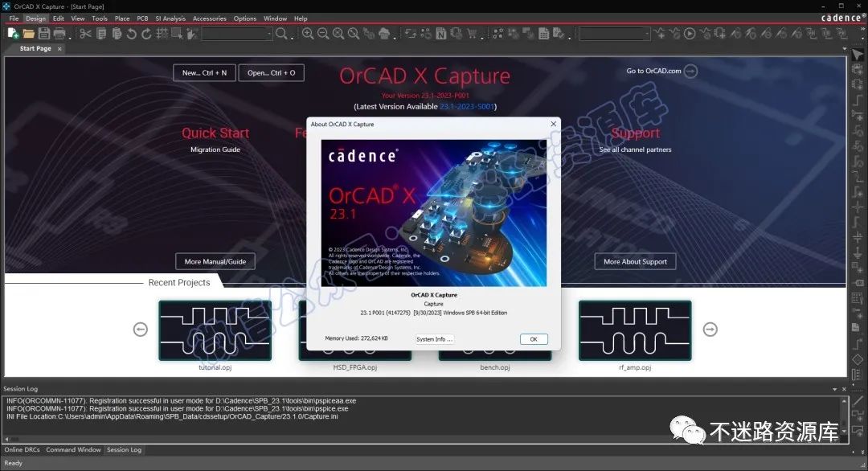Click the New.. Ctrl + N button
Image resolution: width=868 pixels, height=471 pixels.
point(204,72)
